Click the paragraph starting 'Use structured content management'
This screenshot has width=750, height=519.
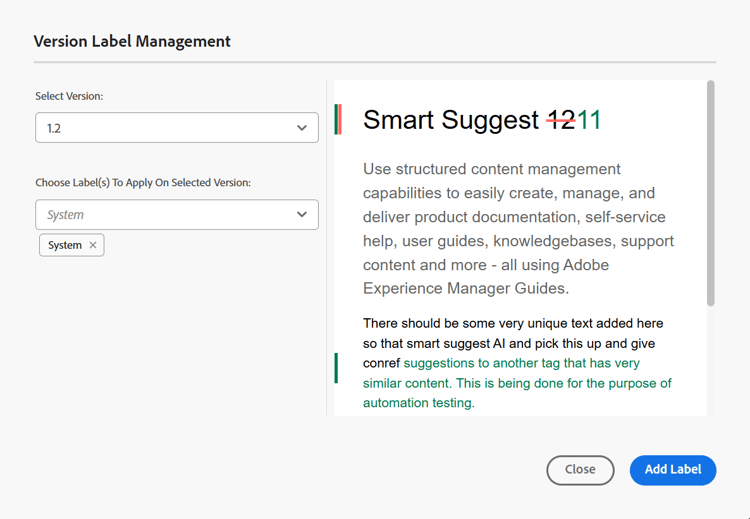[x=518, y=229]
